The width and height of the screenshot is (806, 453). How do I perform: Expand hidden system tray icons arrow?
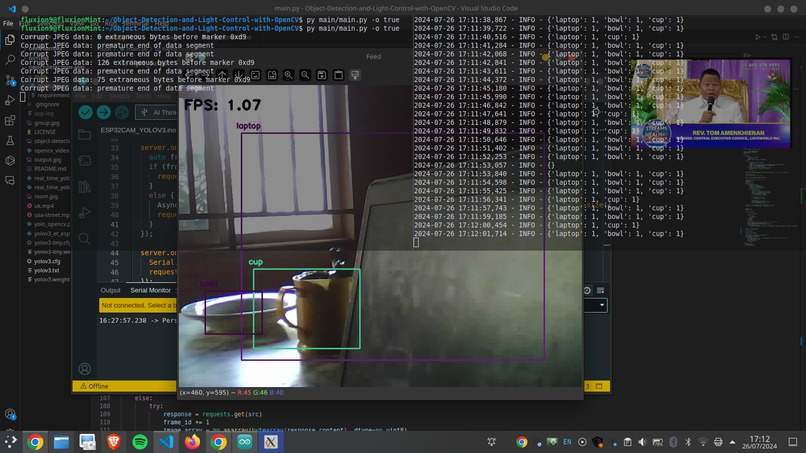[x=732, y=442]
